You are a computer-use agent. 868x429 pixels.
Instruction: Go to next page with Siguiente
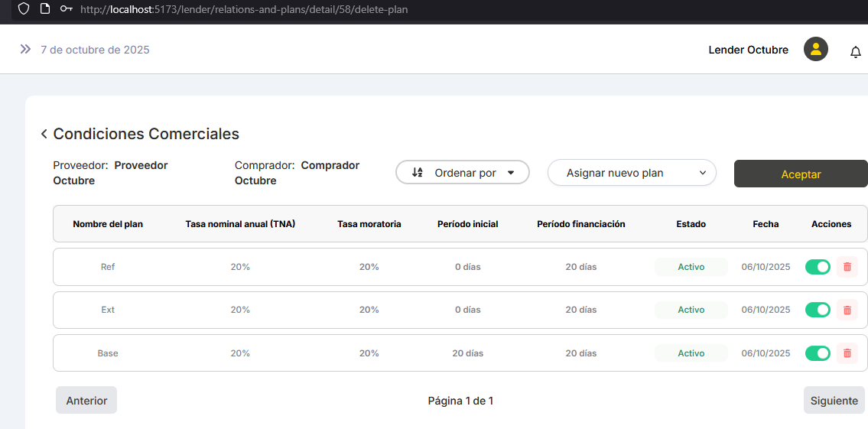tap(834, 400)
